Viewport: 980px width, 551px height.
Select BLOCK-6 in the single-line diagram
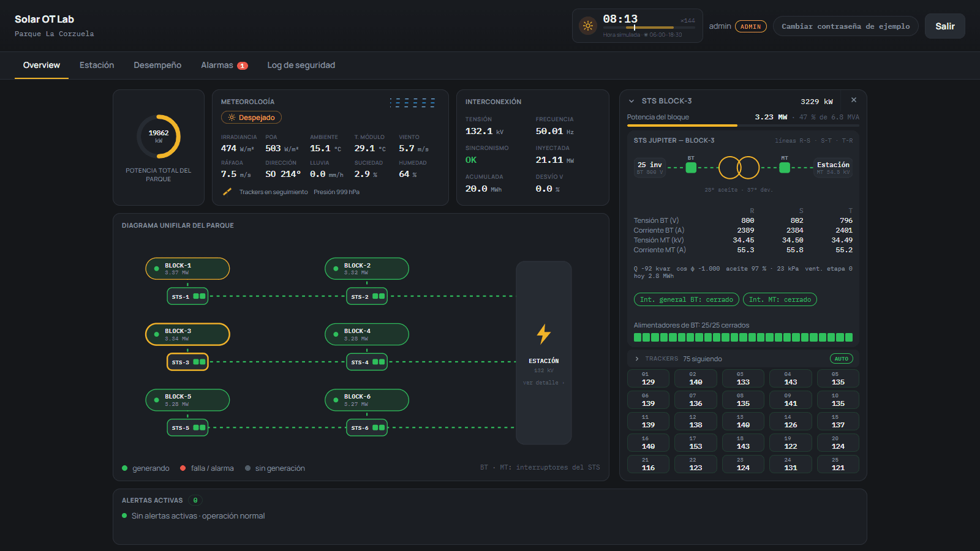(367, 400)
